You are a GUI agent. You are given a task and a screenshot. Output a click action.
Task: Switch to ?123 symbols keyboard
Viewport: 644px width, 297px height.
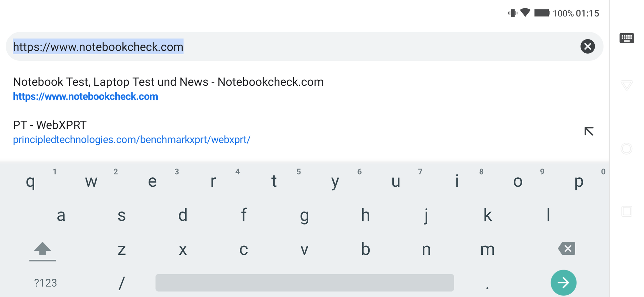[x=46, y=283]
